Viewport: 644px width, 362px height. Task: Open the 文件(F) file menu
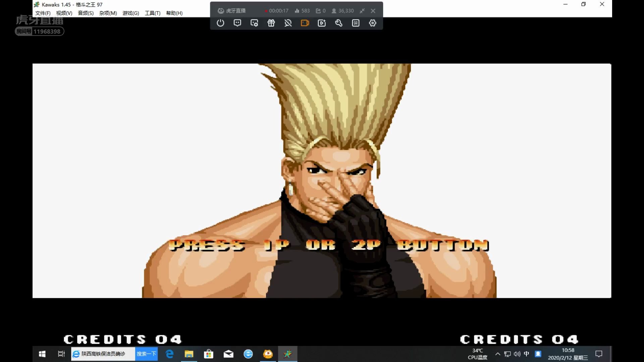click(43, 13)
